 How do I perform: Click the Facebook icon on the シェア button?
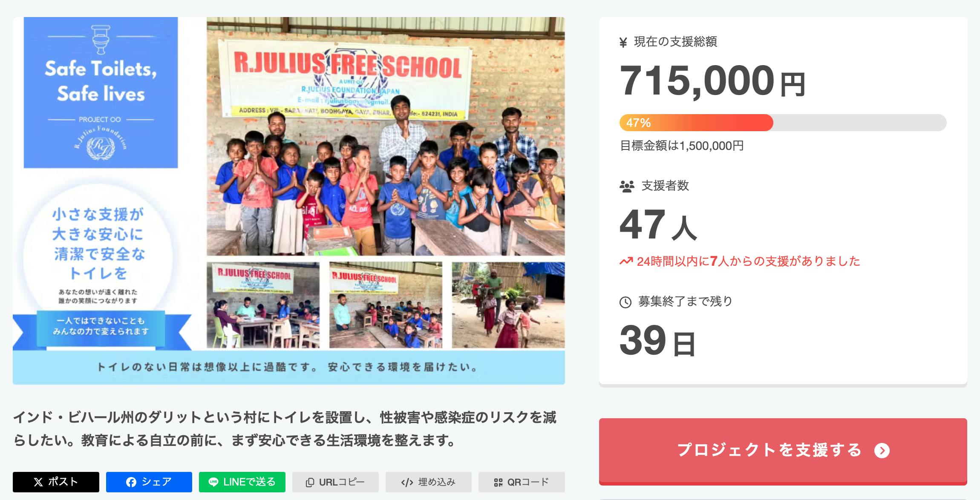pos(131,482)
